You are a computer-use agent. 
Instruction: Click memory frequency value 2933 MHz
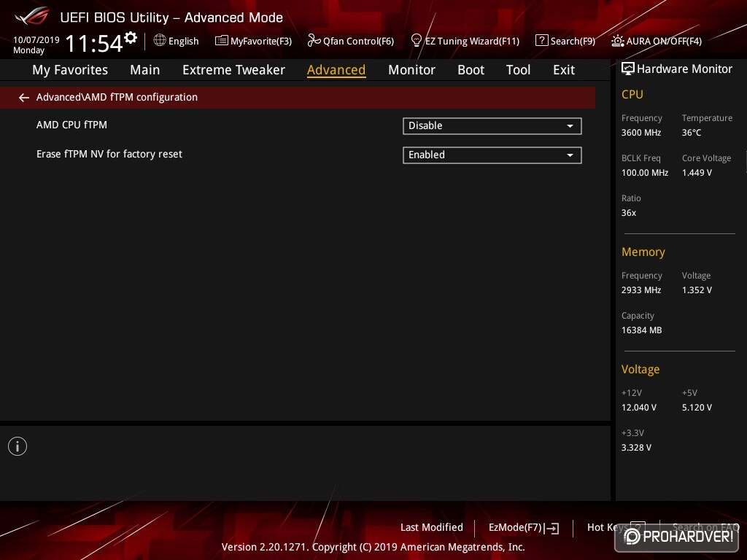pos(641,290)
